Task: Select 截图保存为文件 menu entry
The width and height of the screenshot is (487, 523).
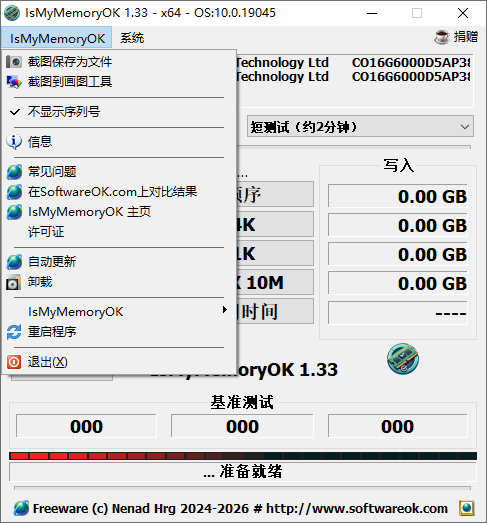Action: 119,62
